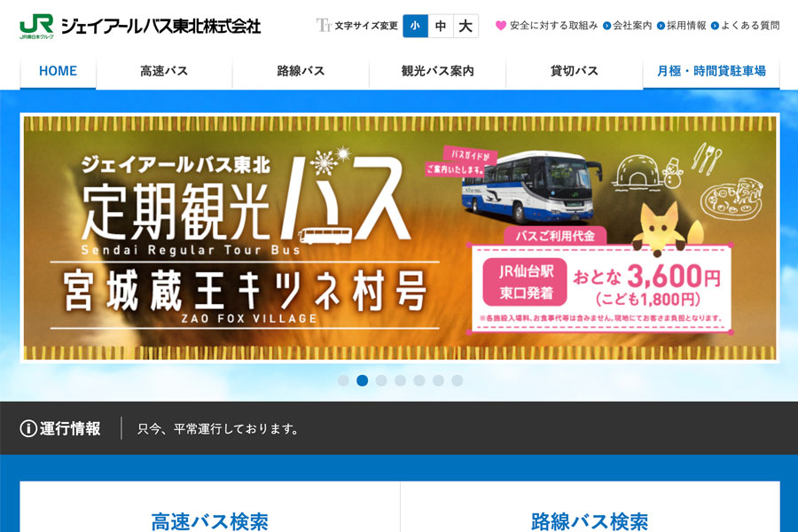The width and height of the screenshot is (798, 532).
Task: Click the 文字サイズ変更 text-size icon
Action: (324, 26)
